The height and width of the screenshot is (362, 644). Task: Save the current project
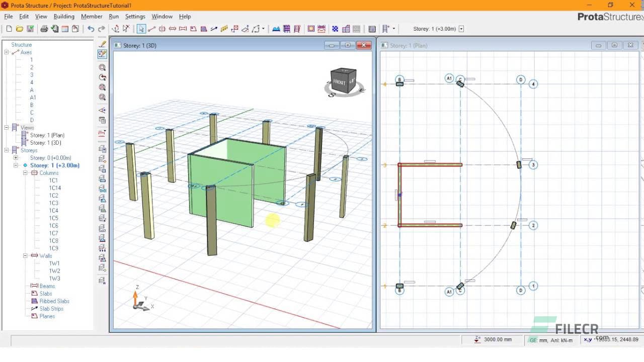pyautogui.click(x=30, y=29)
